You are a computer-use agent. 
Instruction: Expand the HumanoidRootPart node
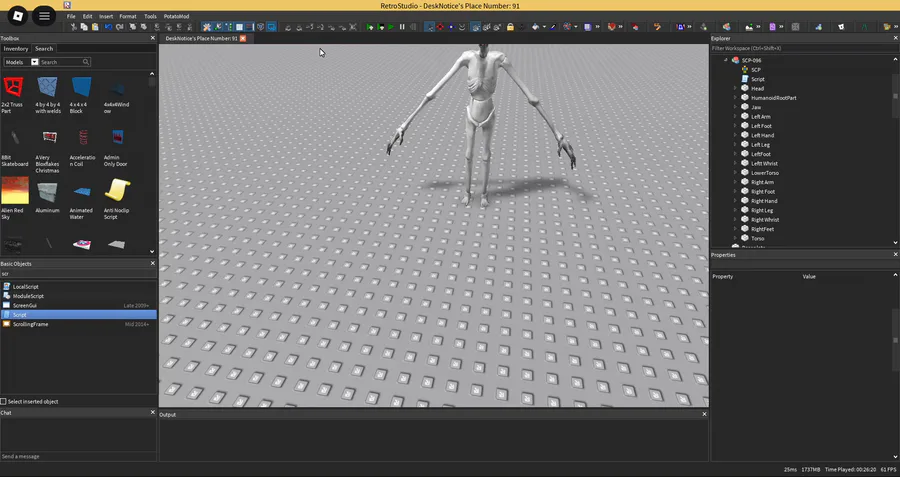(x=735, y=98)
